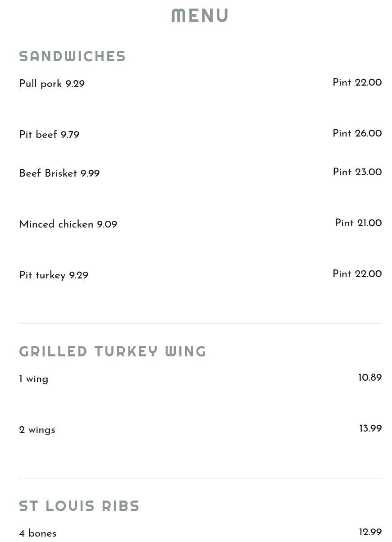Open the St Louis Ribs section heading

tap(79, 506)
